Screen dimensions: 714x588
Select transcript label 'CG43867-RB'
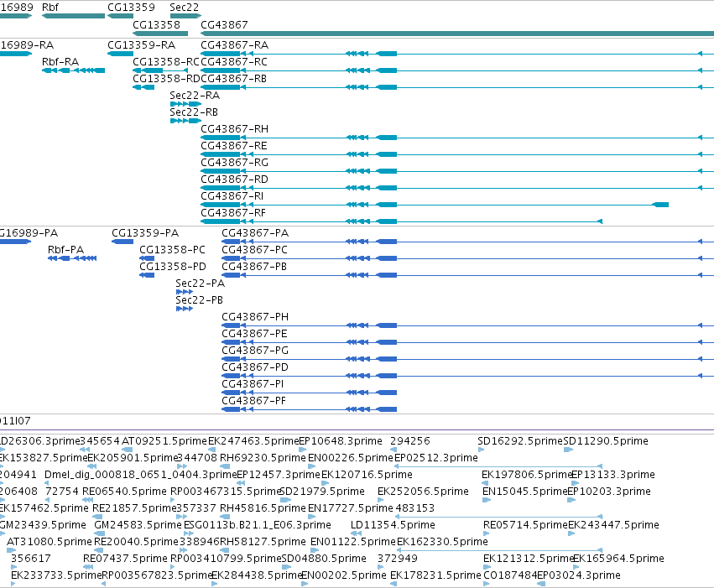[x=233, y=79]
